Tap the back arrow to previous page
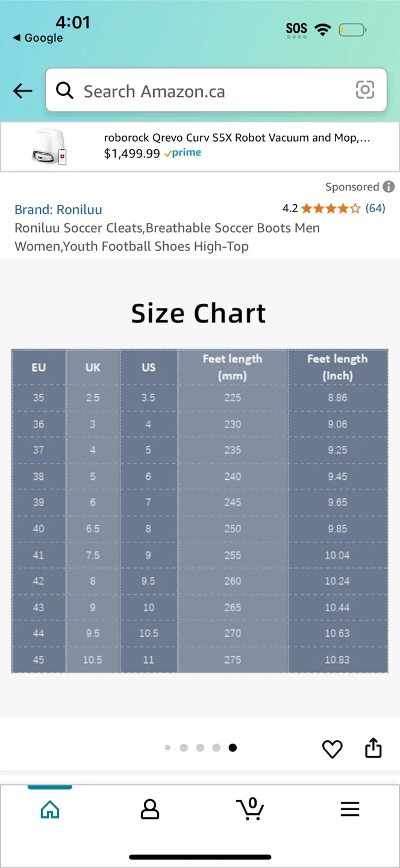The height and width of the screenshot is (868, 400). coord(22,90)
